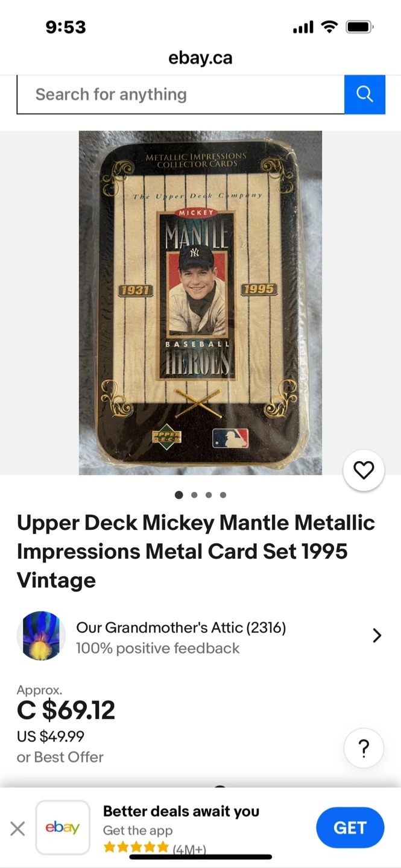Click into Search for anything field
Image resolution: width=401 pixels, height=868 pixels.
[x=180, y=95]
